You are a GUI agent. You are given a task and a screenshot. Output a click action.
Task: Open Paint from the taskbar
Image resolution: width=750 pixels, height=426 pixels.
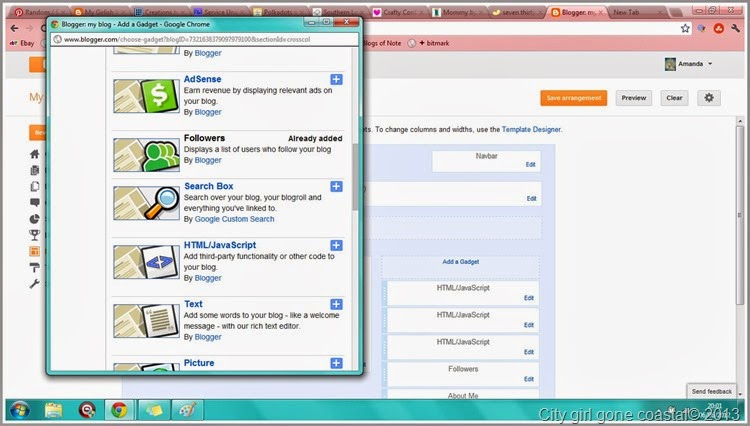pos(187,410)
